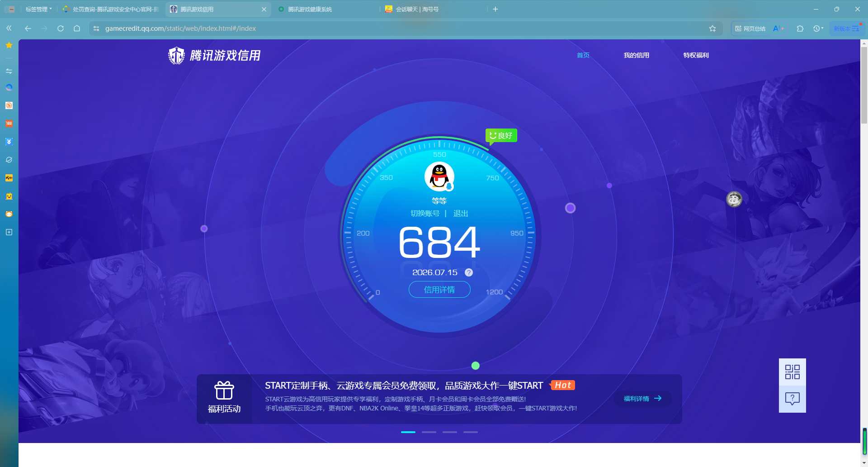This screenshot has height=467, width=868.
Task: Open the orange 7881 sidebar app
Action: coord(9,124)
